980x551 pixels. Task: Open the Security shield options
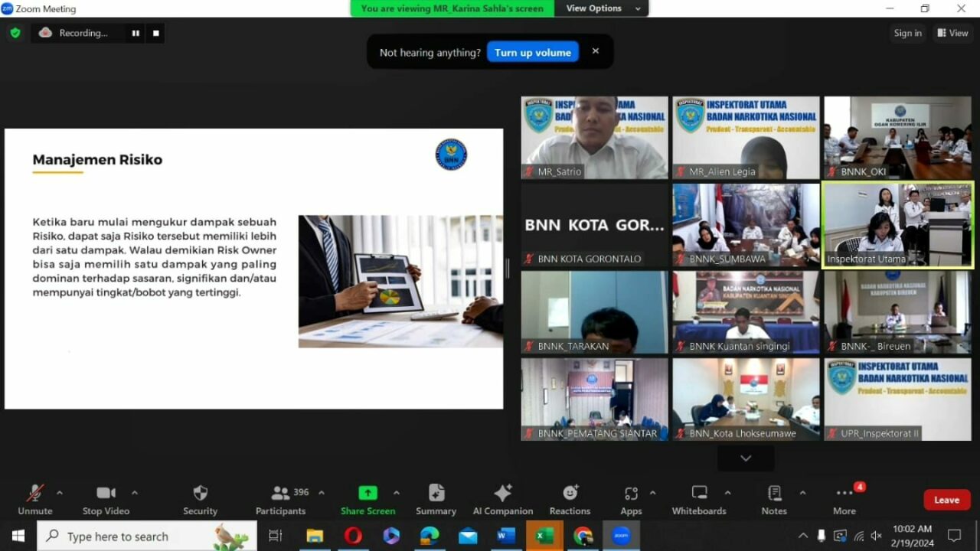click(200, 499)
